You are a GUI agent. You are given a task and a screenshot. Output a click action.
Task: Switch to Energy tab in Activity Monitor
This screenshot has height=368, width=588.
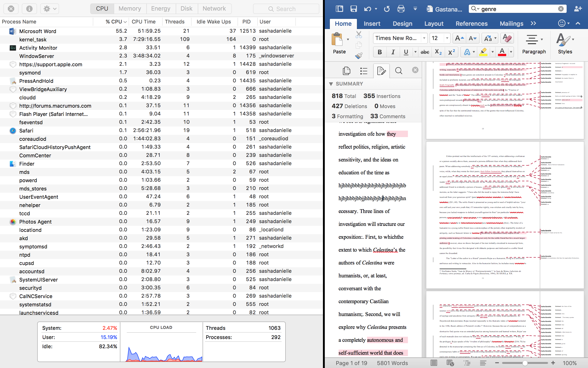[x=161, y=9]
